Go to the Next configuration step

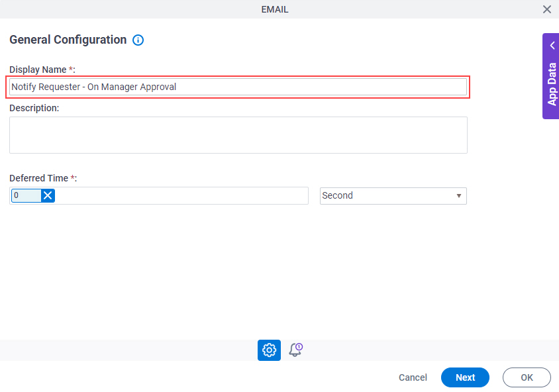click(465, 377)
